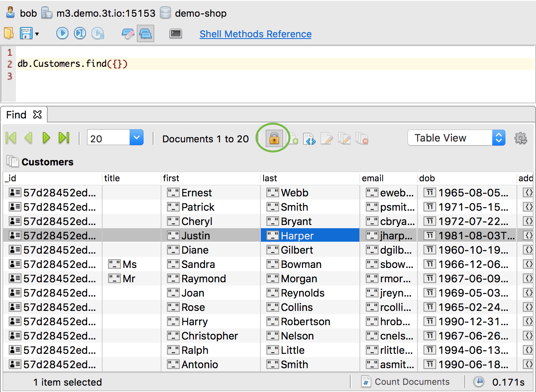Screen dimensions: 536x392
Task: Click the bob user label
Action: pyautogui.click(x=28, y=14)
